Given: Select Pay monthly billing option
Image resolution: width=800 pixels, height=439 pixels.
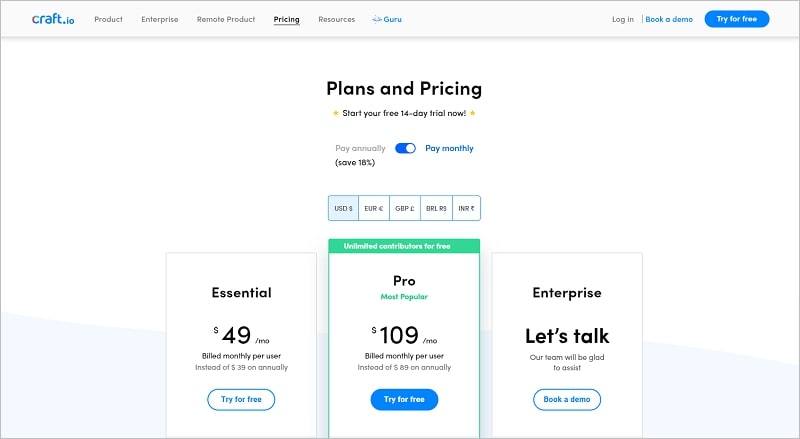Looking at the screenshot, I should (449, 148).
